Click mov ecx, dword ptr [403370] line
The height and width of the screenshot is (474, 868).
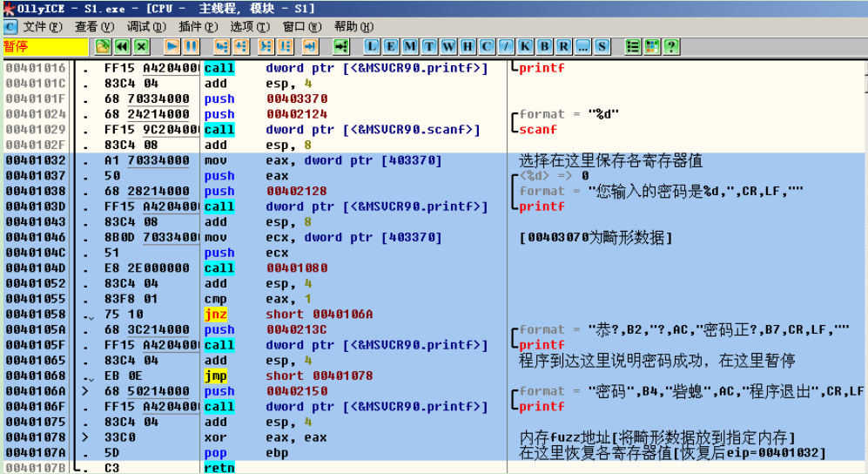pyautogui.click(x=323, y=238)
